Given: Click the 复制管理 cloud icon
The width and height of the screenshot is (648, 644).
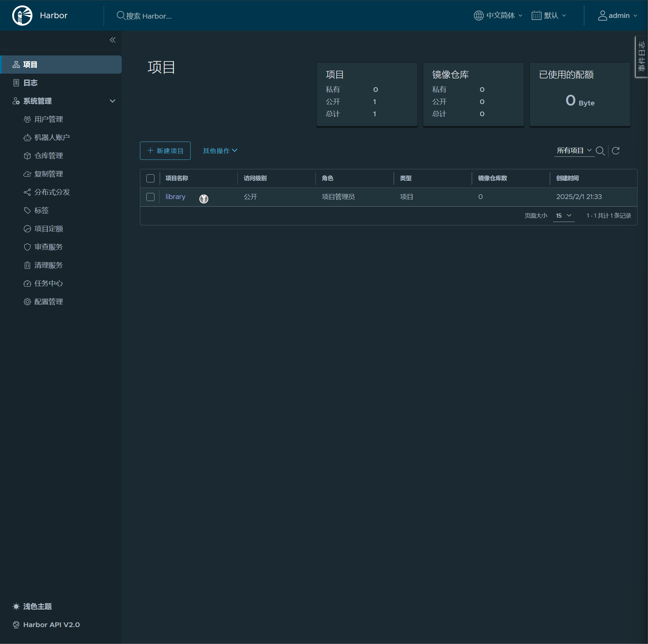Looking at the screenshot, I should (x=27, y=174).
